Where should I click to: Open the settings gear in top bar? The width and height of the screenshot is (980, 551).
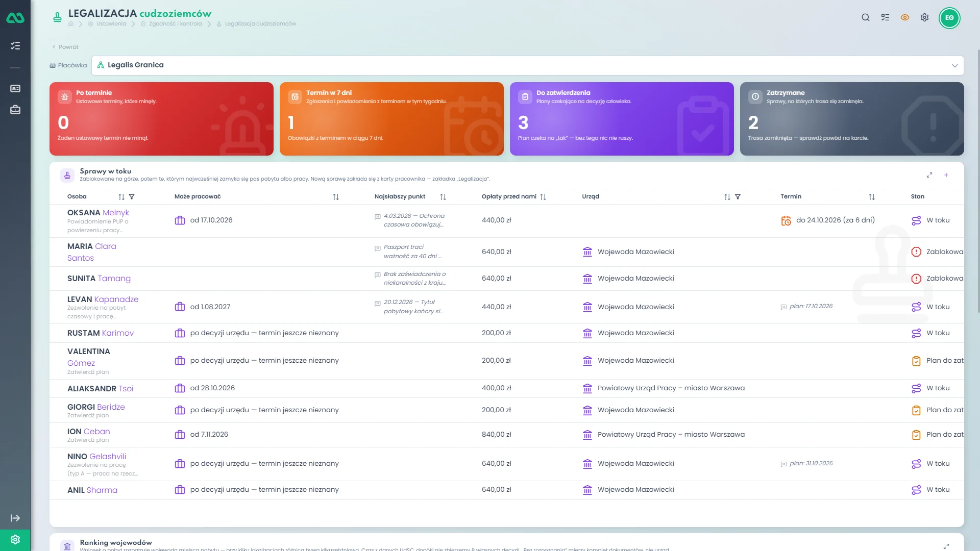tap(924, 17)
